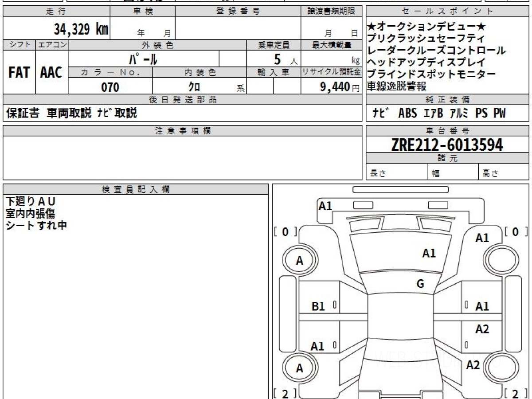Click the カラーNo. header
The height and width of the screenshot is (399, 532).
pyautogui.click(x=110, y=72)
